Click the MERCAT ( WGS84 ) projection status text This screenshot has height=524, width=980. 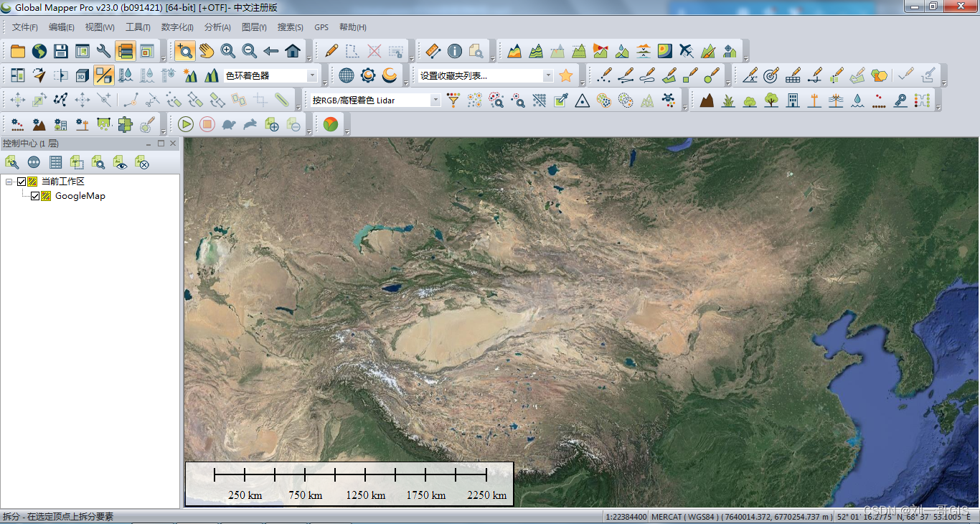(x=684, y=517)
